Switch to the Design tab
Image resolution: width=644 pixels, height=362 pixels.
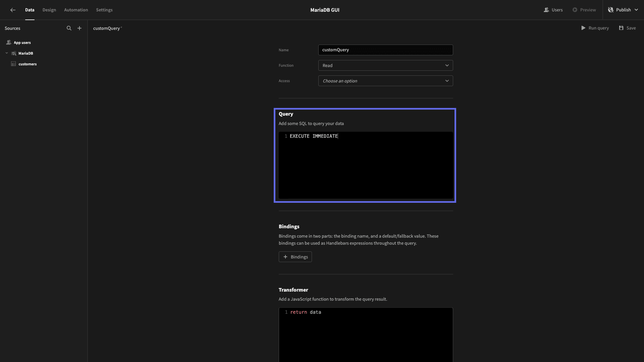click(49, 10)
